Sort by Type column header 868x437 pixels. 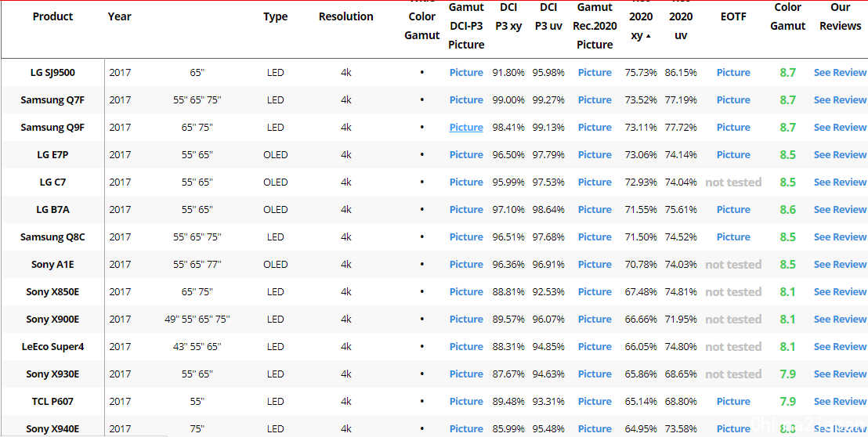coord(275,16)
